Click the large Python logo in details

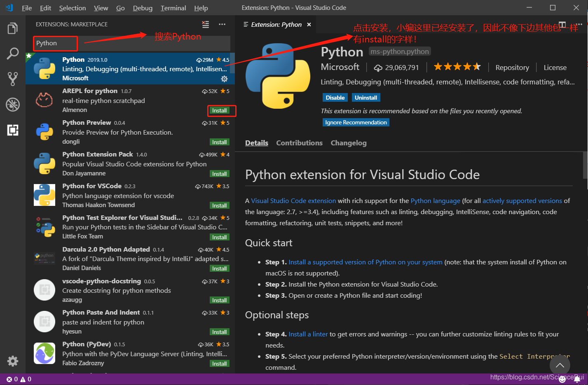tap(278, 76)
